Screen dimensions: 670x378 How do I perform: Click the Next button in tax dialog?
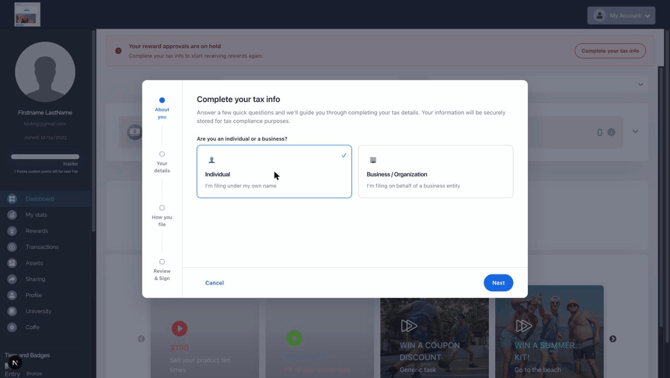coord(498,283)
